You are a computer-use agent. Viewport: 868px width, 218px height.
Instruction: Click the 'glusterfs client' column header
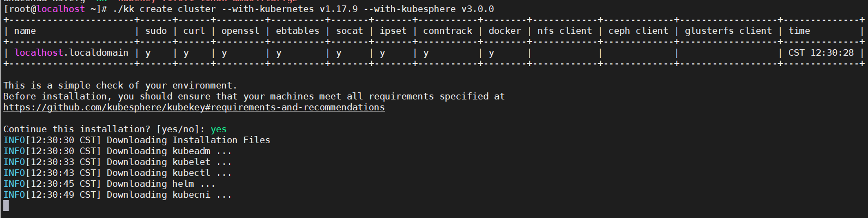pos(728,31)
